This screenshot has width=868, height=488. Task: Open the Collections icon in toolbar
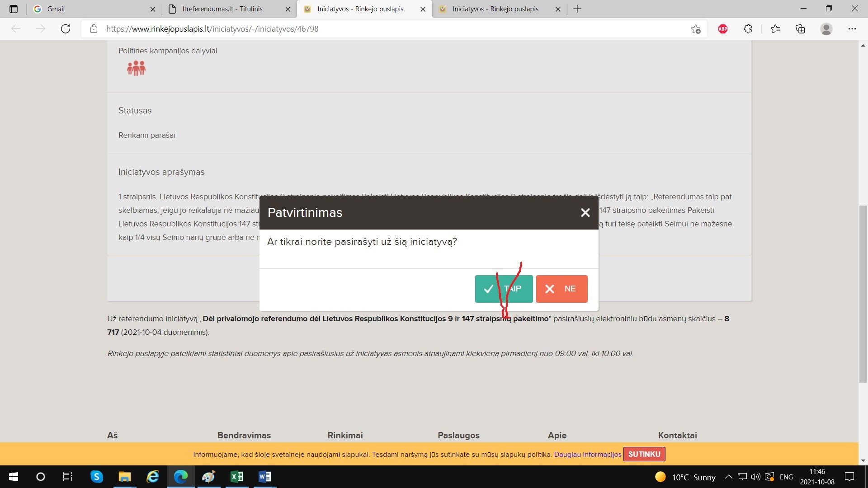pos(800,29)
